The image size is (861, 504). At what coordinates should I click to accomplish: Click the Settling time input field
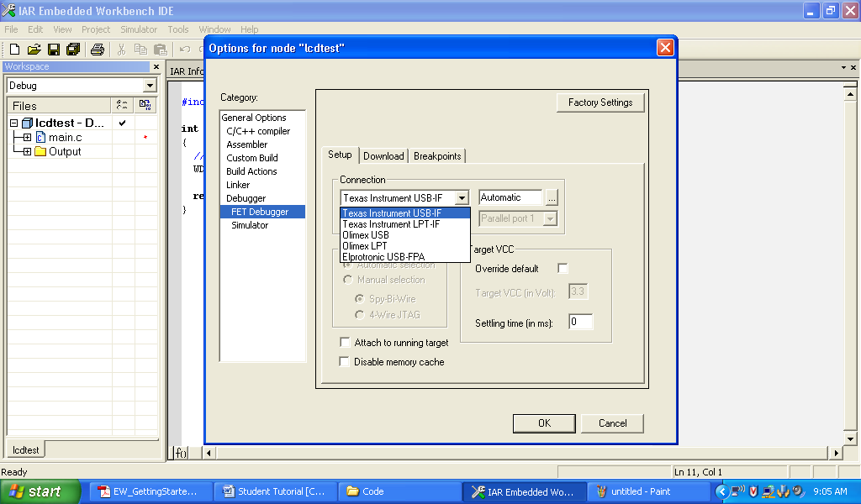(581, 322)
